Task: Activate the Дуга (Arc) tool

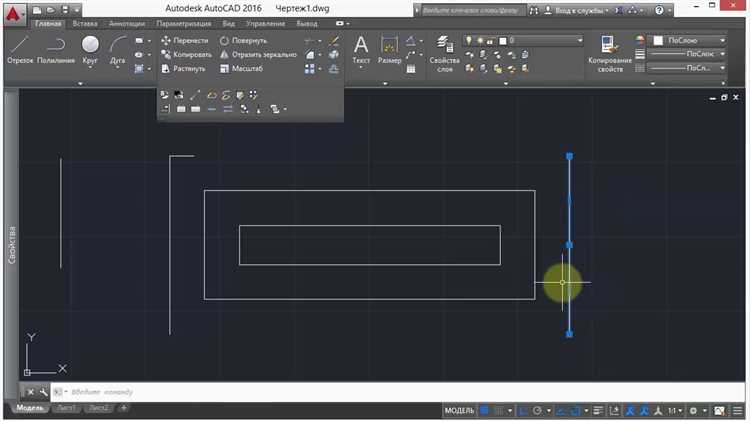Action: pos(118,48)
